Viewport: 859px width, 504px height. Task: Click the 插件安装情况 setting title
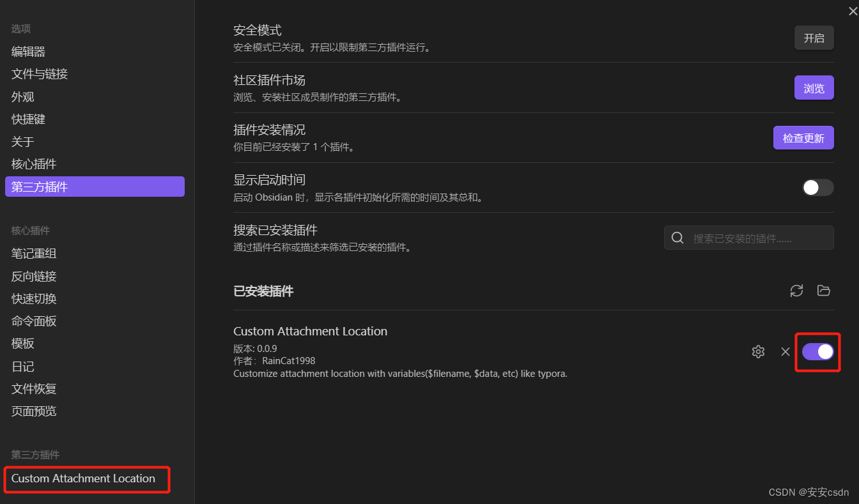(x=270, y=130)
